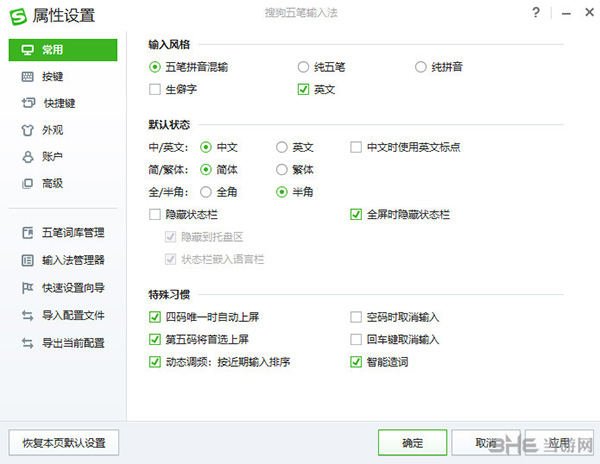The image size is (600, 464).
Task: Enable the 生僻字 checkbox
Action: click(155, 90)
